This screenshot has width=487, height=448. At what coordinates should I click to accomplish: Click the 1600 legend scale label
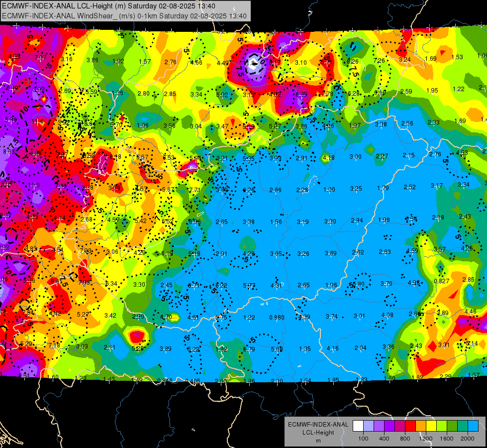[x=446, y=439]
